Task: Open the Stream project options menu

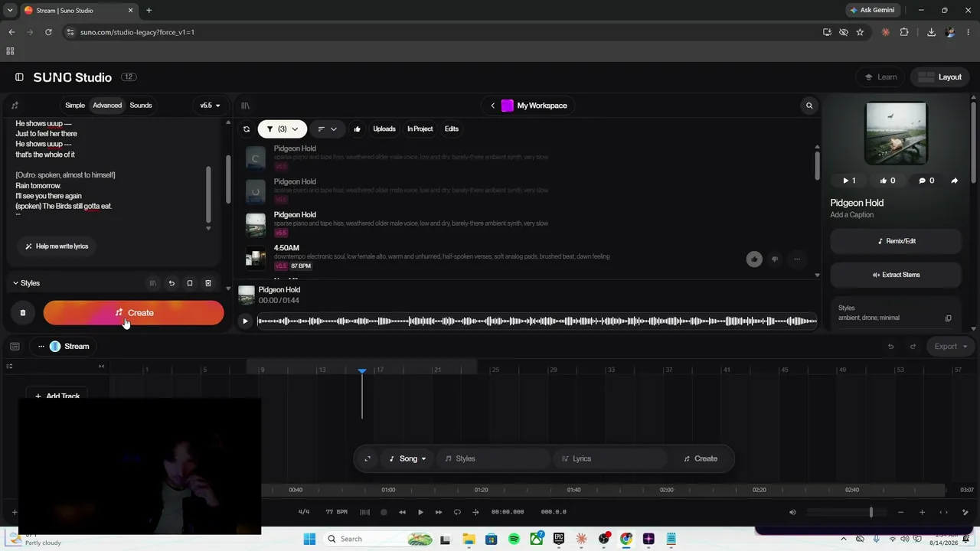Action: pos(41,347)
